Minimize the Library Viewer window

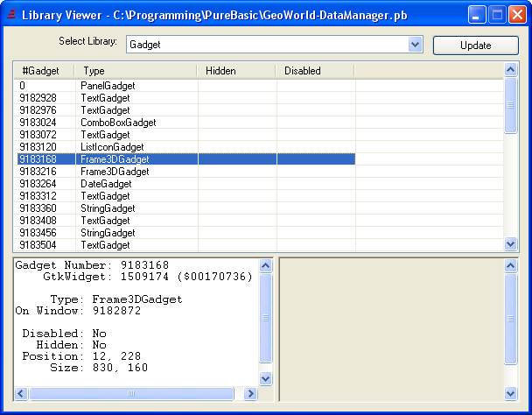click(x=477, y=15)
